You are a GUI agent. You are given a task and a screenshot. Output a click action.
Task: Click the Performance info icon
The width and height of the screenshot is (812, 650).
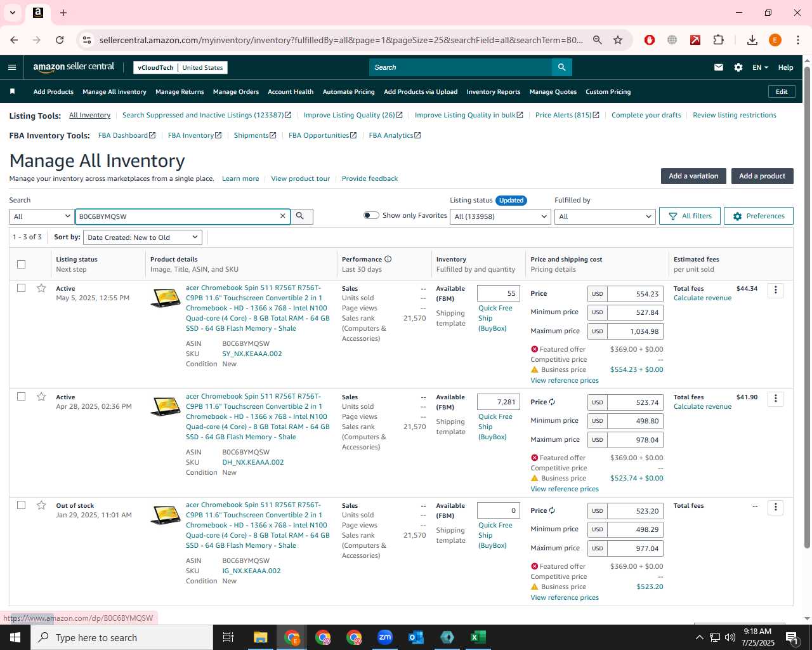click(x=388, y=259)
